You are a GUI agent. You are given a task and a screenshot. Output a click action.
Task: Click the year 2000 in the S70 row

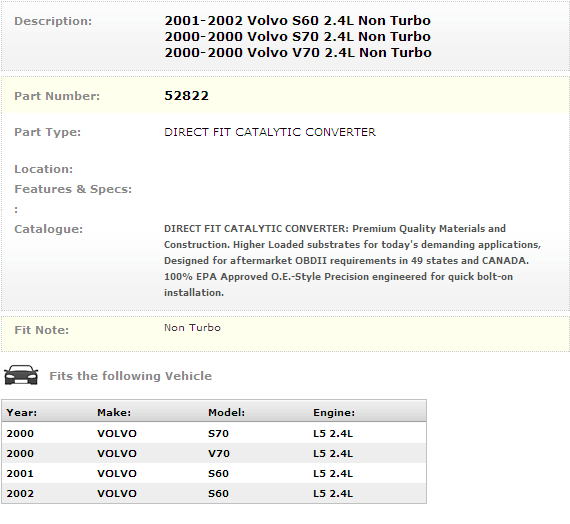click(x=20, y=433)
